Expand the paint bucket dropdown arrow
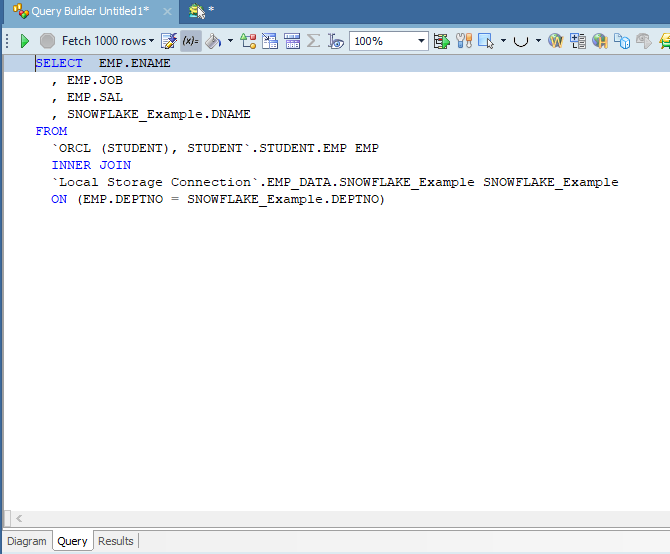This screenshot has height=554, width=670. (x=230, y=41)
